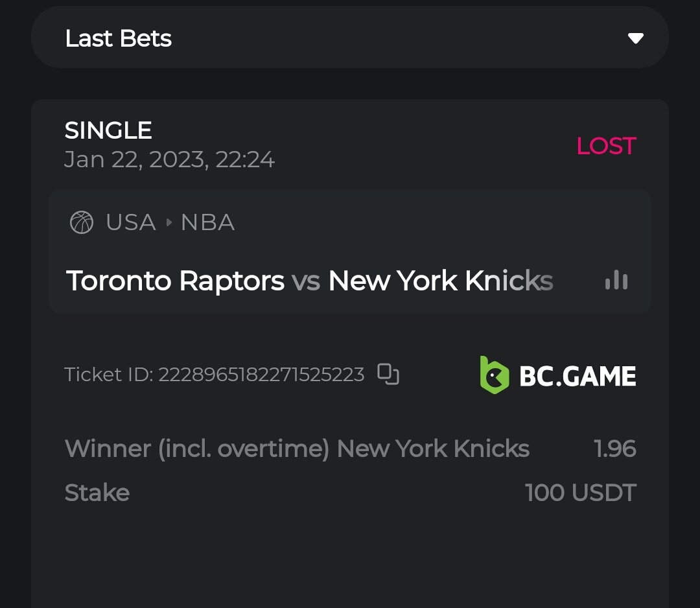Click the New York Knicks team name

(x=441, y=281)
